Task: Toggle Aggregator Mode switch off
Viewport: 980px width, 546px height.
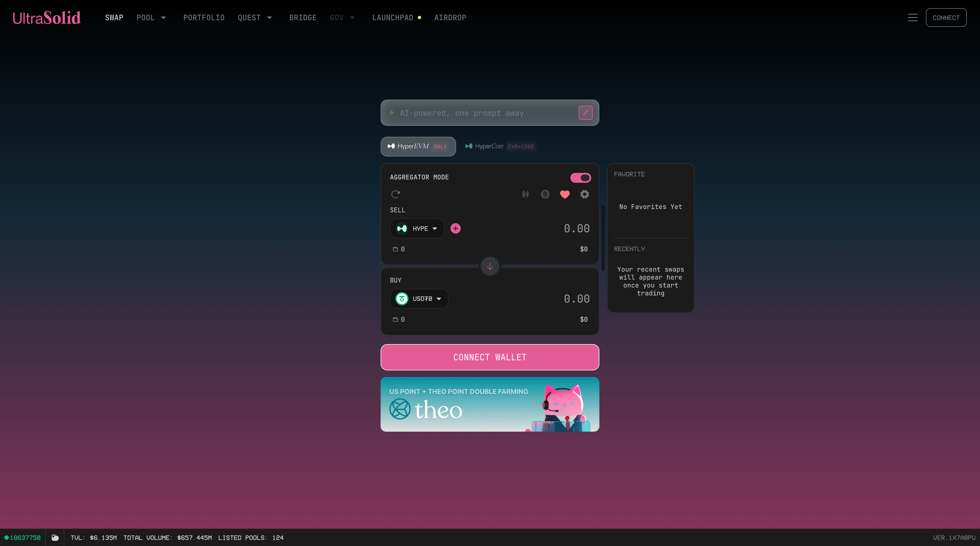Action: tap(580, 178)
